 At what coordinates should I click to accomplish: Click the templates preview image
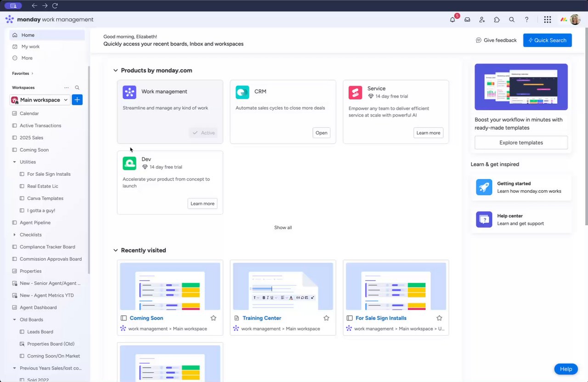pos(521,87)
